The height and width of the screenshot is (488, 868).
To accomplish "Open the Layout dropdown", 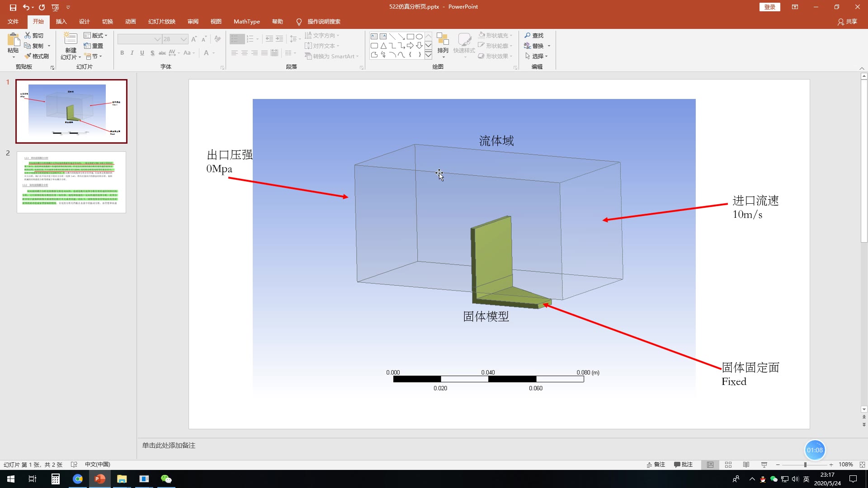I will point(96,35).
